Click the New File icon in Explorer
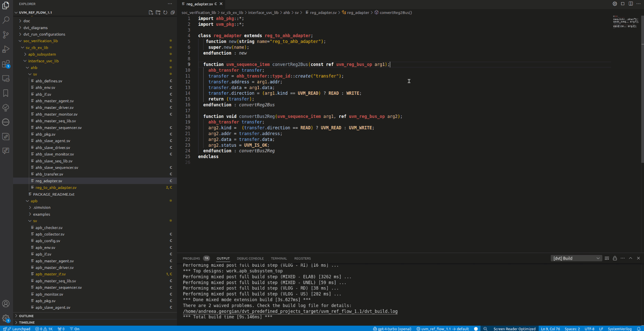 click(151, 12)
